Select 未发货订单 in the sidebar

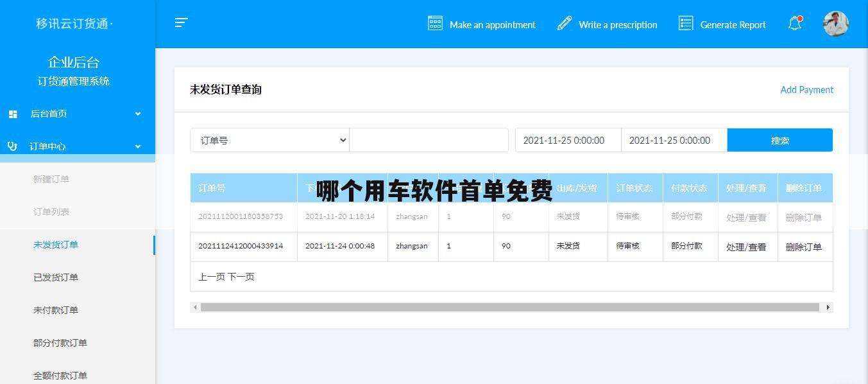pos(56,245)
